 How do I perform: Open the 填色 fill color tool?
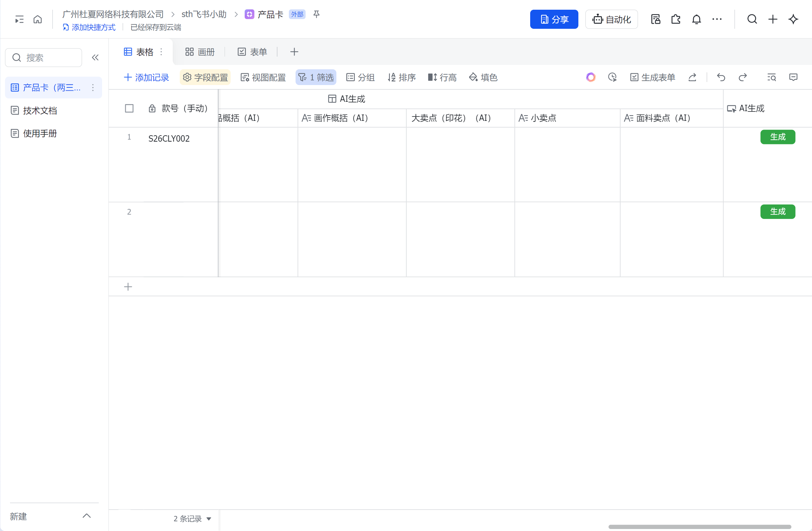(x=483, y=77)
